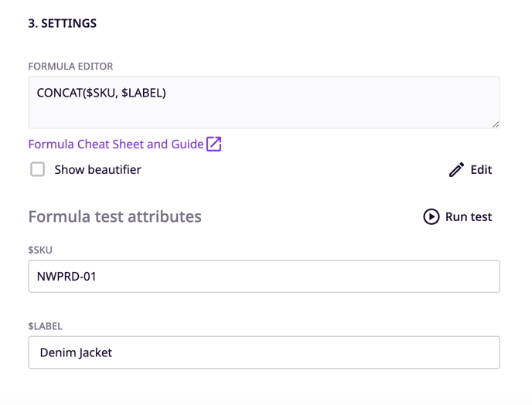Click the Edit text button
532x405 pixels.
pos(481,169)
